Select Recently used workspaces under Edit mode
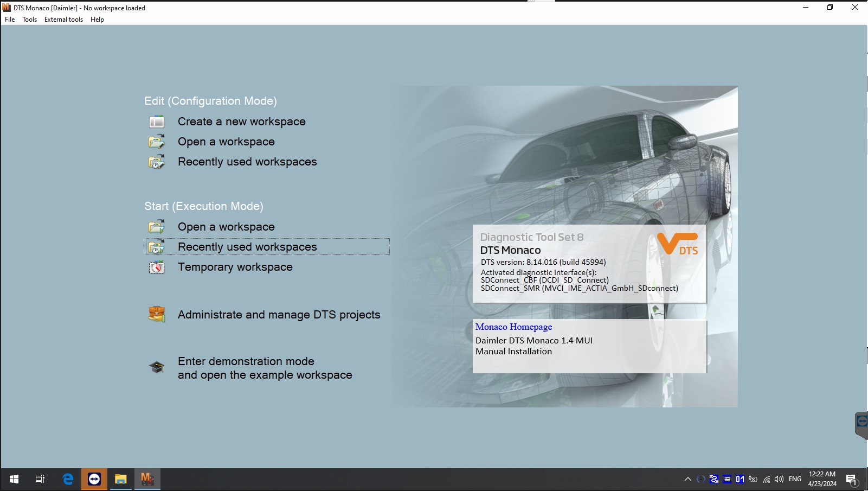This screenshot has width=868, height=491. tap(247, 162)
